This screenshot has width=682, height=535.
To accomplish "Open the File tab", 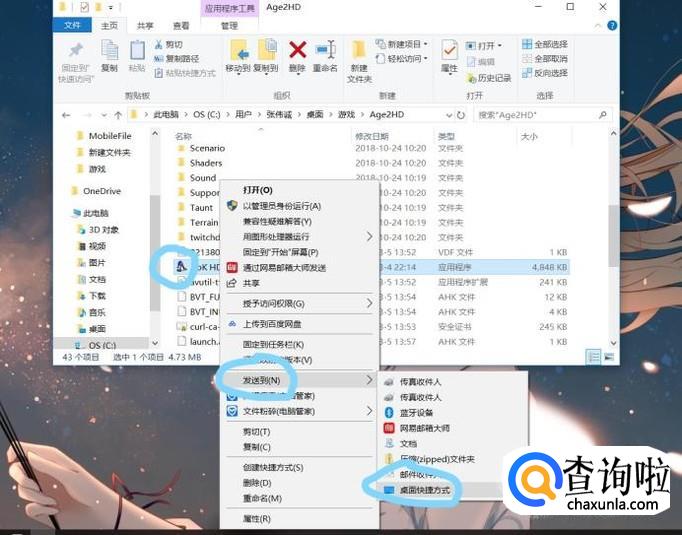I will pos(72,25).
